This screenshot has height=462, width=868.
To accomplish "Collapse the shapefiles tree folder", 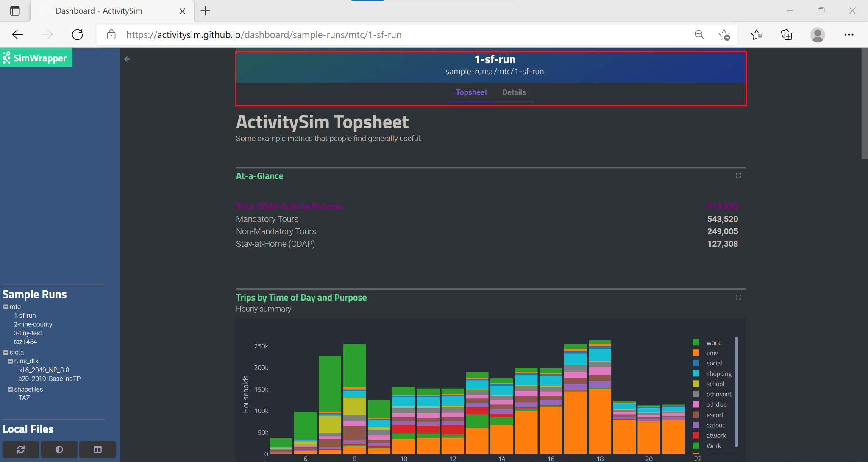I will (x=10, y=389).
